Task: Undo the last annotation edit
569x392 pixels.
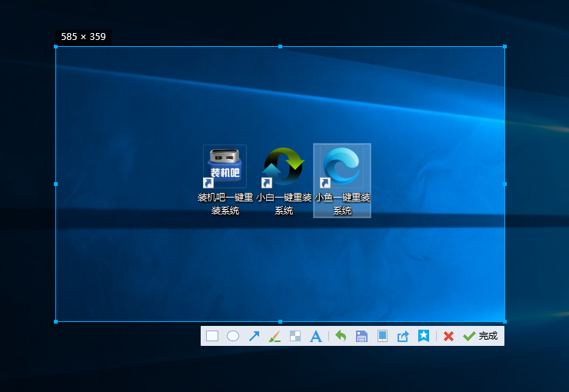Action: 341,336
